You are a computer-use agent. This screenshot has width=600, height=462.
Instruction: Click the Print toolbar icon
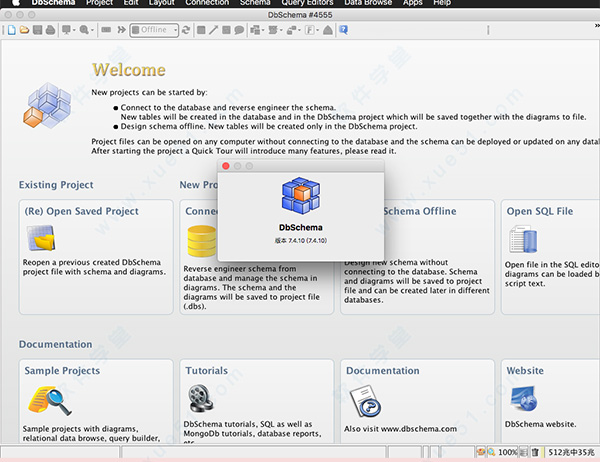tap(51, 30)
